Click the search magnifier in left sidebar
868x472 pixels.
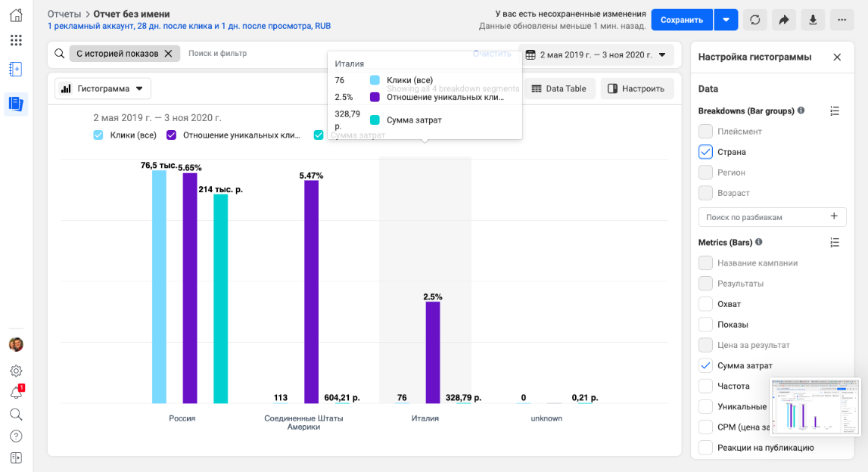[16, 415]
